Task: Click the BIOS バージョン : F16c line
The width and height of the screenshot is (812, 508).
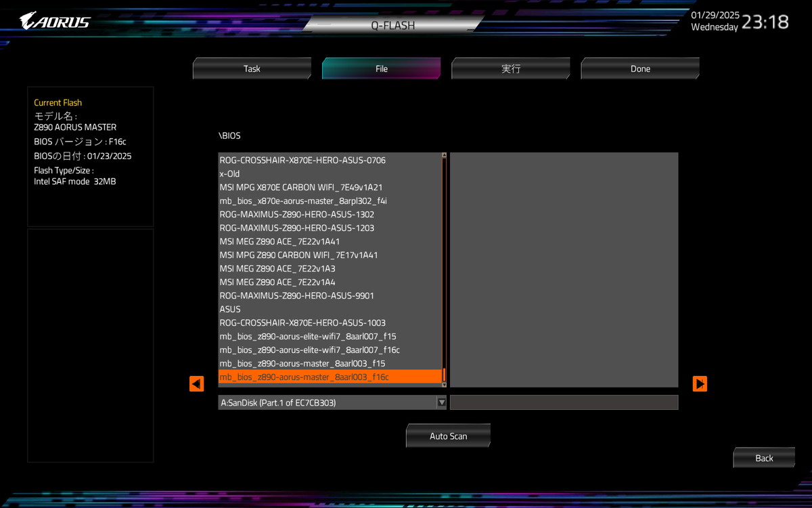Action: pyautogui.click(x=80, y=142)
